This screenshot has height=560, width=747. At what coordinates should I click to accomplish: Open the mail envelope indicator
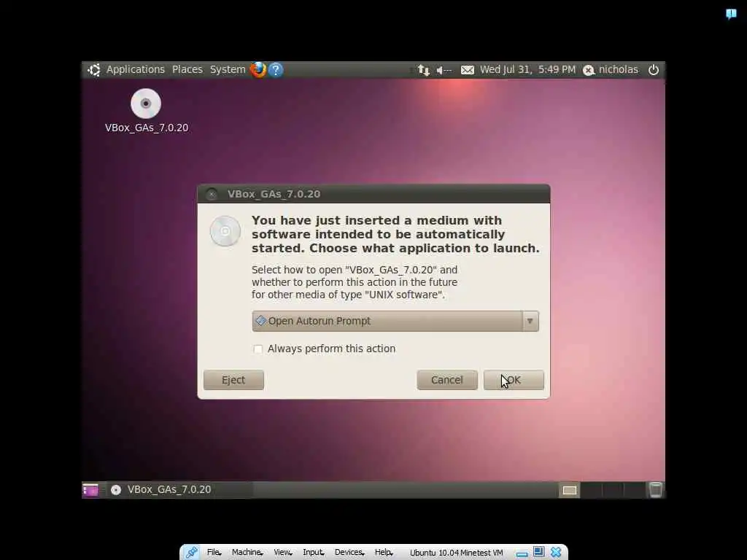coord(468,70)
